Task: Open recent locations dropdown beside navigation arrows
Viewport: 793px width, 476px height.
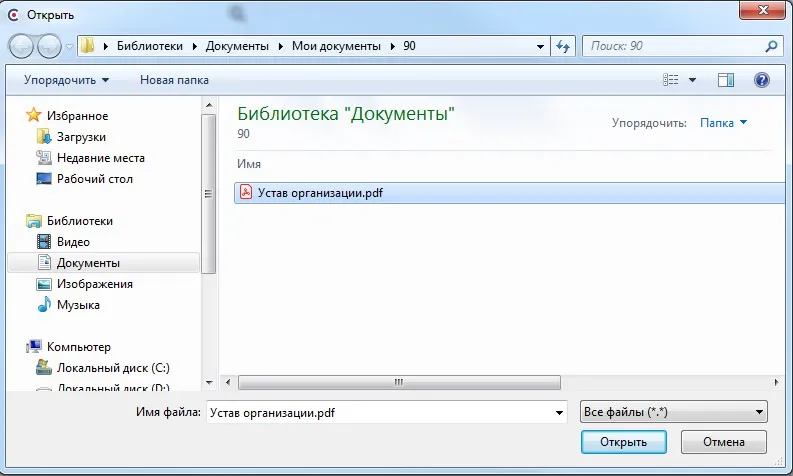Action: [69, 47]
